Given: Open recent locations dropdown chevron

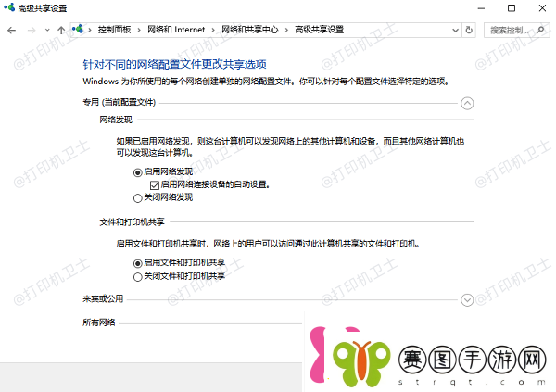Looking at the screenshot, I should [47, 31].
